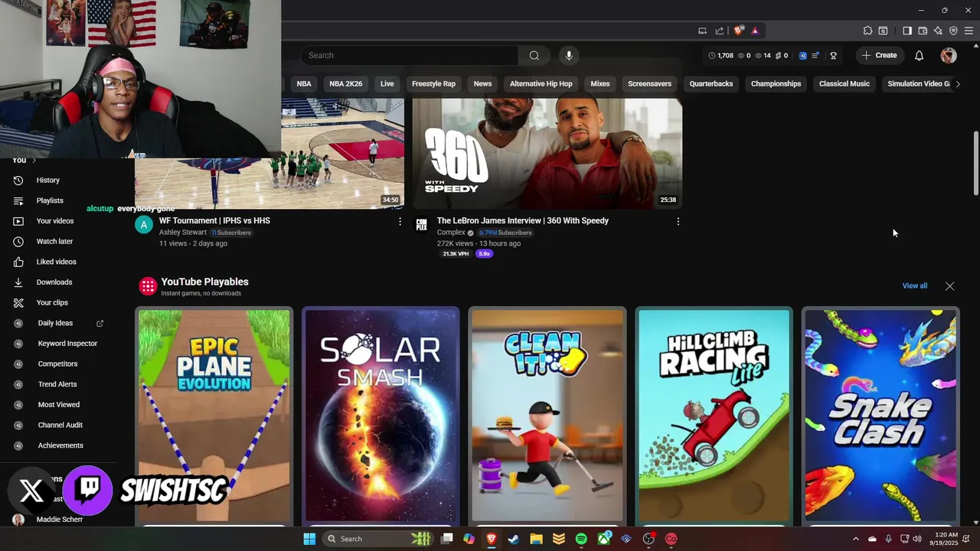The width and height of the screenshot is (980, 551).
Task: Click the share page icon in the address bar
Action: coord(720,31)
